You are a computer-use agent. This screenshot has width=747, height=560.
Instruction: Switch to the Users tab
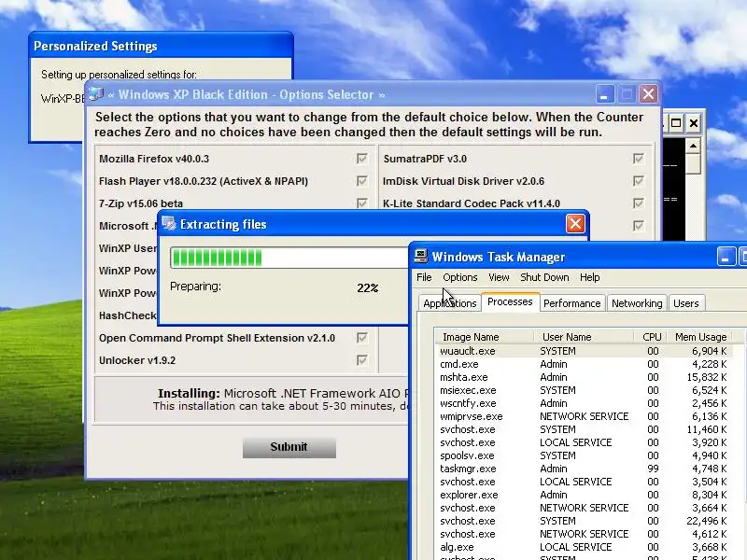[x=685, y=303]
